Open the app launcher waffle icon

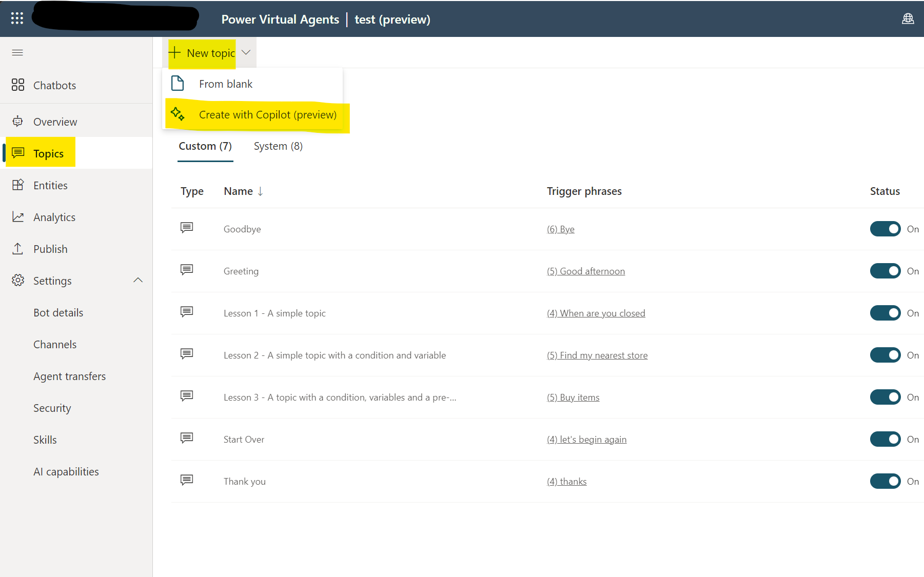pyautogui.click(x=17, y=18)
